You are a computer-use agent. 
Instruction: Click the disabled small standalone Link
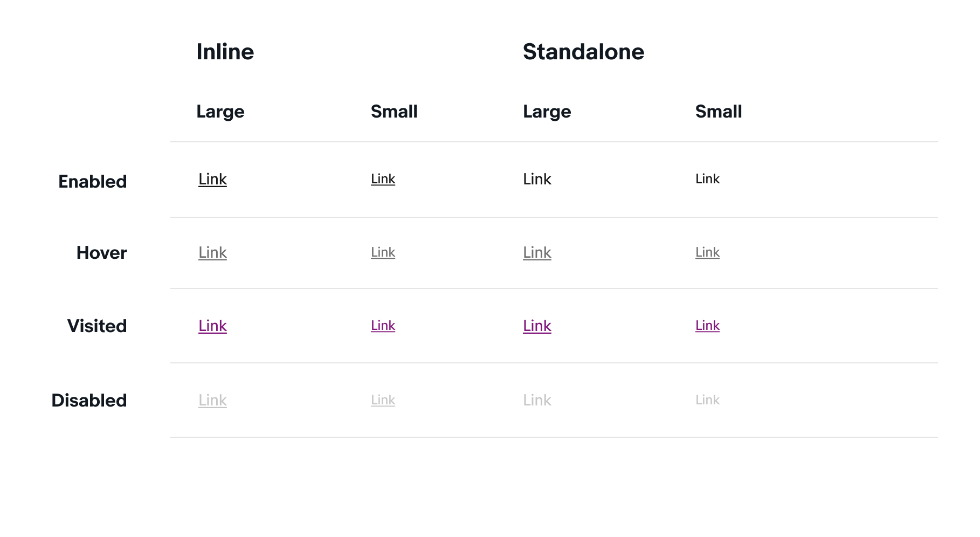(707, 400)
